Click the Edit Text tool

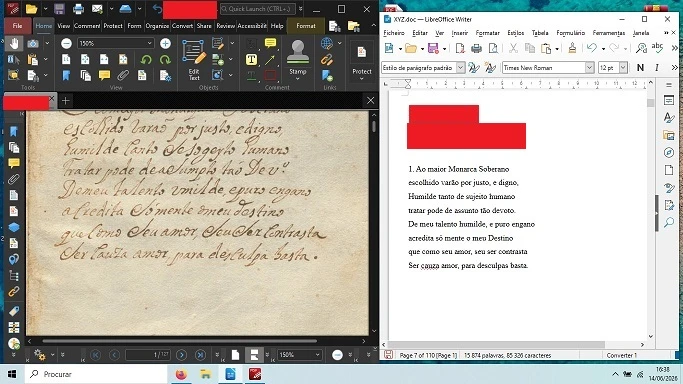[x=194, y=60]
